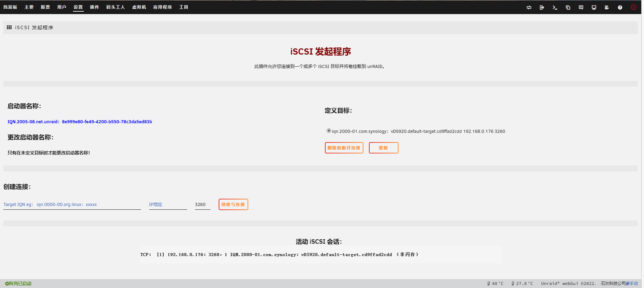Click the logout icon in header
The image size is (644, 288).
point(542,7)
